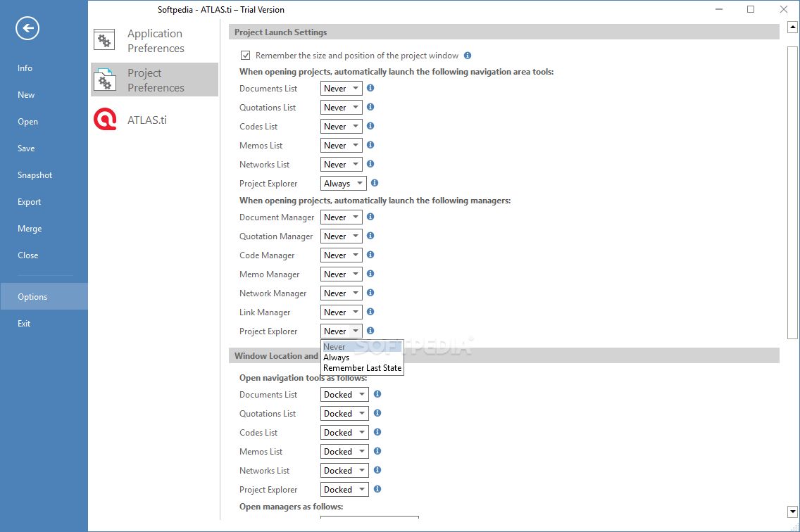Show info for Network Manager setting
Image resolution: width=800 pixels, height=532 pixels.
click(x=370, y=292)
